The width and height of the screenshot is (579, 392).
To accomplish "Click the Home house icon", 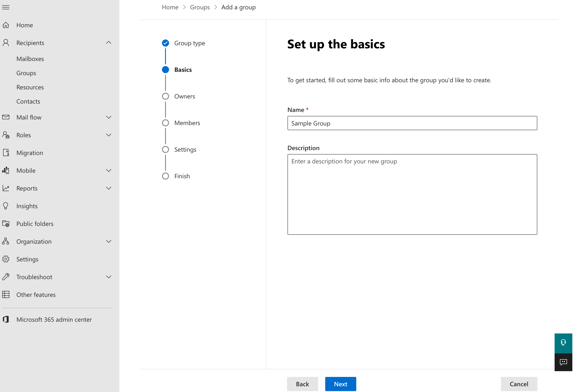I will coord(6,25).
